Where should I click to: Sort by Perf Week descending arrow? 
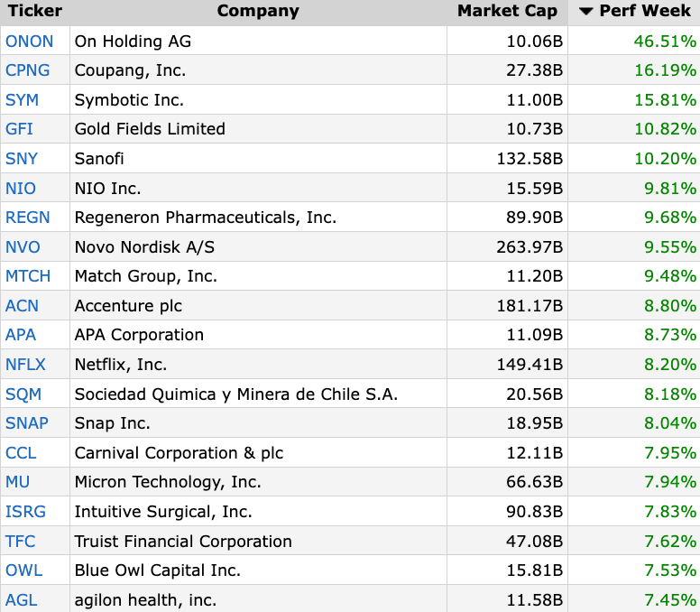pos(586,12)
